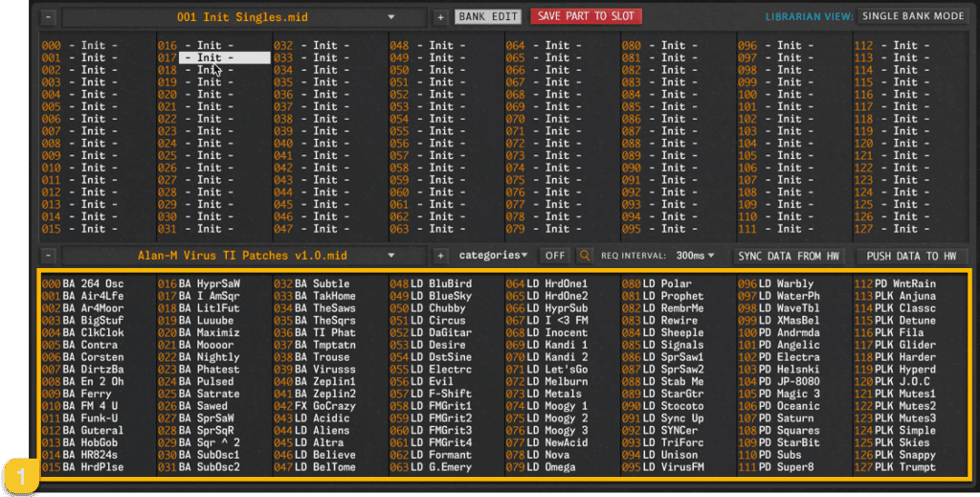Screen dimensions: 980x497
Task: Select patch 113 PLK Anjuna
Action: [895, 296]
